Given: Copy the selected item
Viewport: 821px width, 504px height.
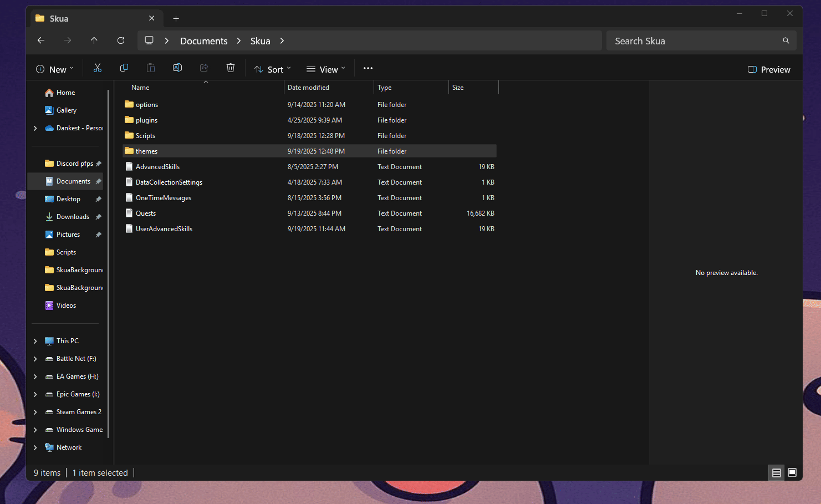Looking at the screenshot, I should coord(124,68).
